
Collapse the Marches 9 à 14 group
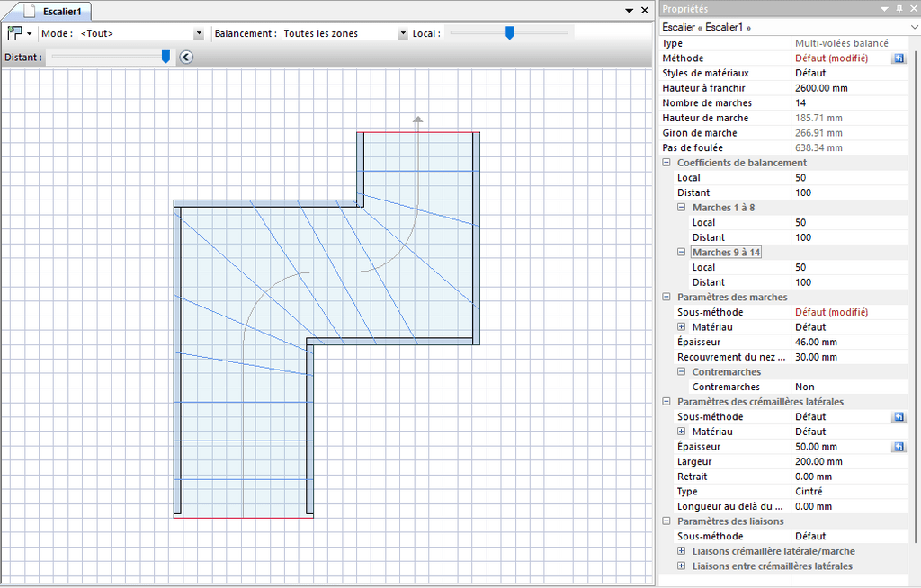(x=682, y=252)
